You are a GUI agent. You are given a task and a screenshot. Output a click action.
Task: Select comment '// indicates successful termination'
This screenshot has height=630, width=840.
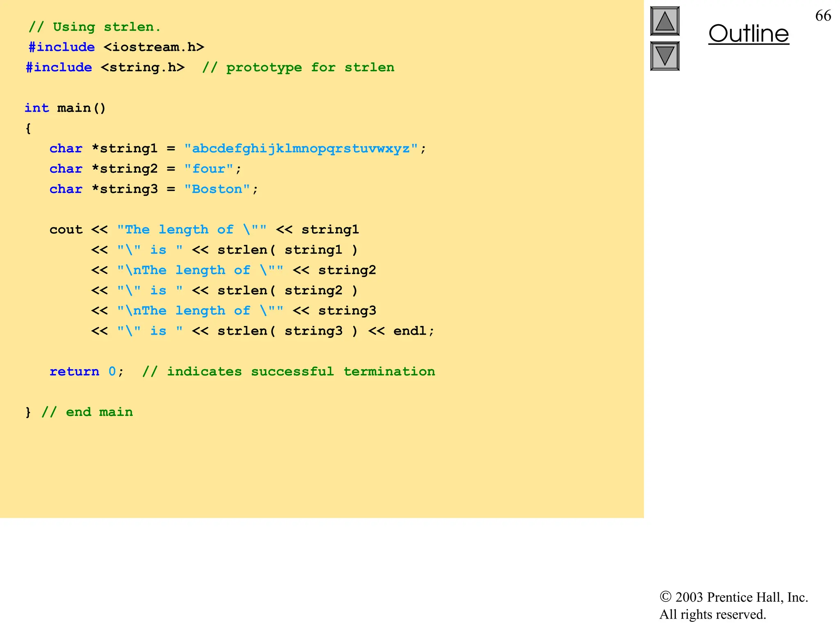click(x=289, y=372)
